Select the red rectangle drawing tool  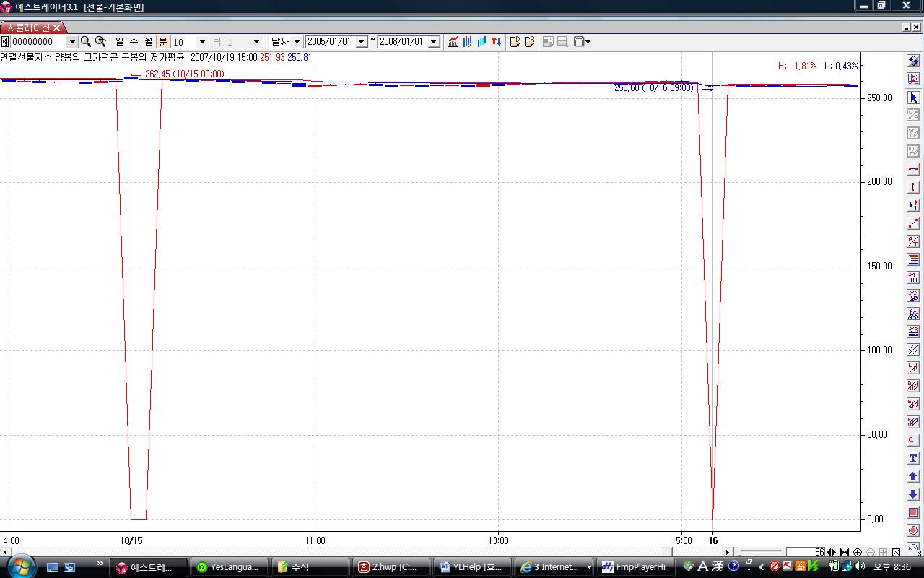[x=913, y=512]
